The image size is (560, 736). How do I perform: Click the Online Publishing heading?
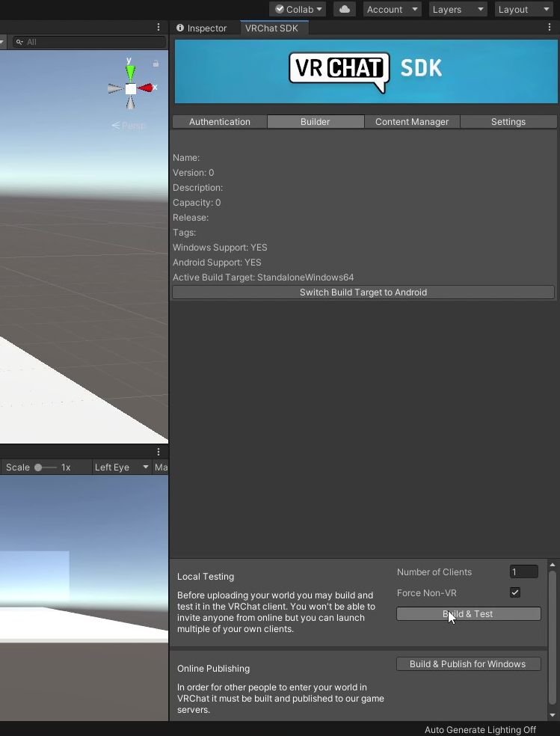tap(213, 669)
